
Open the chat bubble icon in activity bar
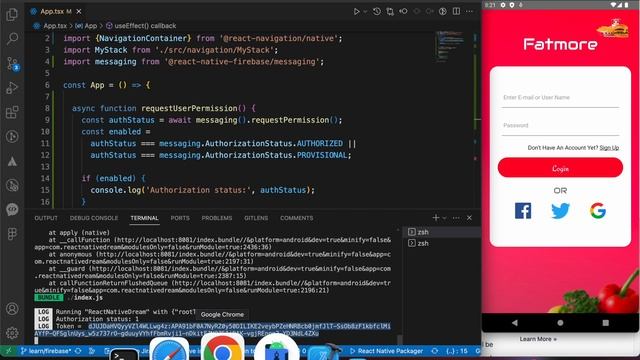point(12,209)
